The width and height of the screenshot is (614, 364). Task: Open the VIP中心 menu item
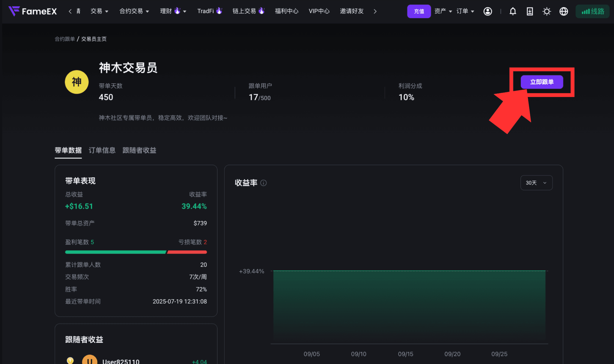tap(319, 11)
